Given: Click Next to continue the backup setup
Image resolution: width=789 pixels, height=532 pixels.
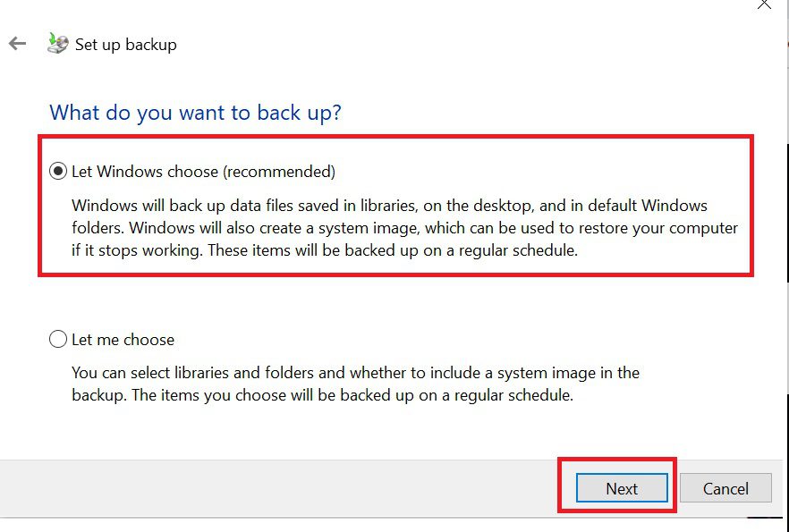Looking at the screenshot, I should tap(622, 488).
